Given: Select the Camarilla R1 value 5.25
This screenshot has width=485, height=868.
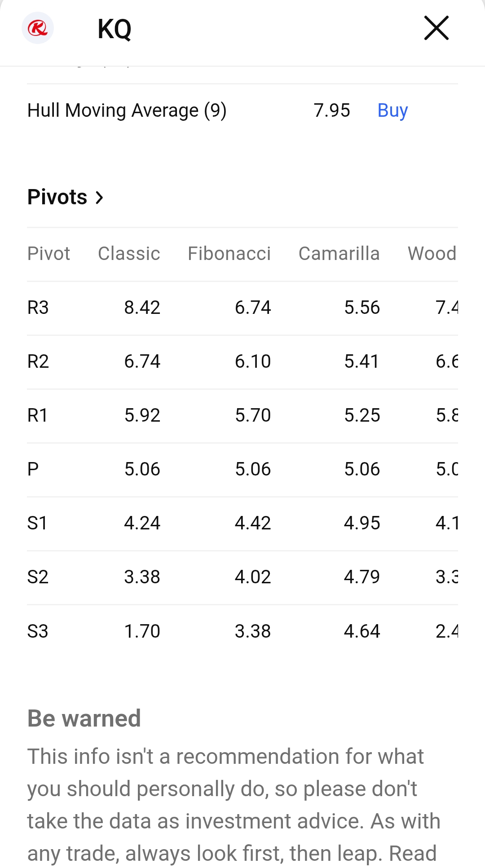Looking at the screenshot, I should pyautogui.click(x=362, y=415).
